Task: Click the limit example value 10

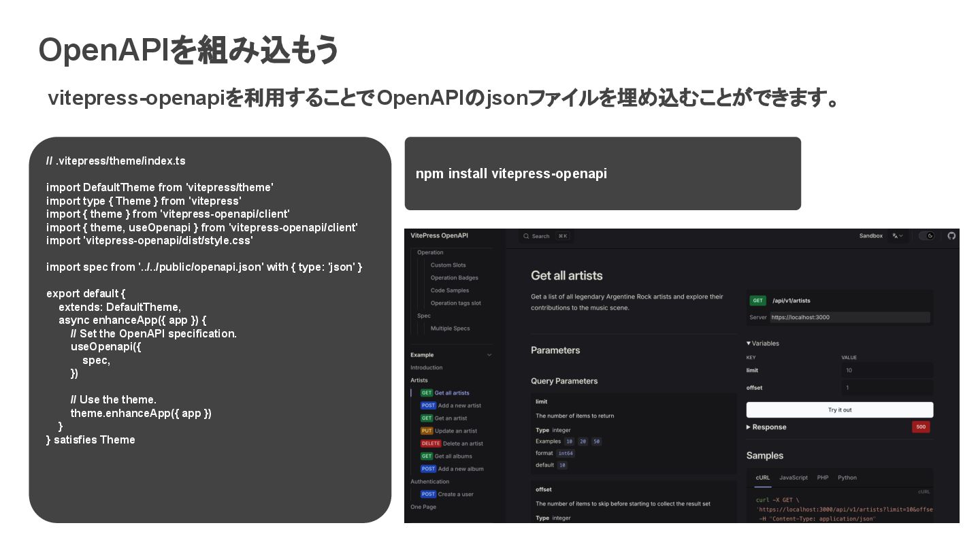Action: point(569,441)
